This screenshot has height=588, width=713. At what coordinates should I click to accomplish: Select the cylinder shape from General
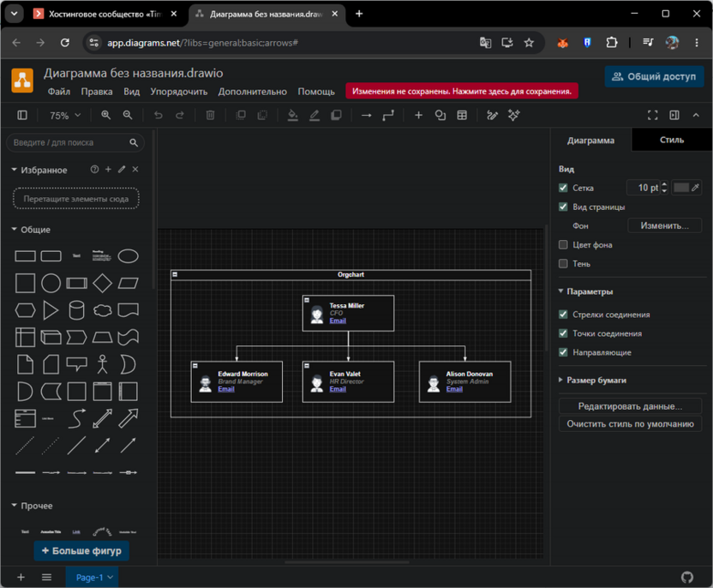pos(76,310)
